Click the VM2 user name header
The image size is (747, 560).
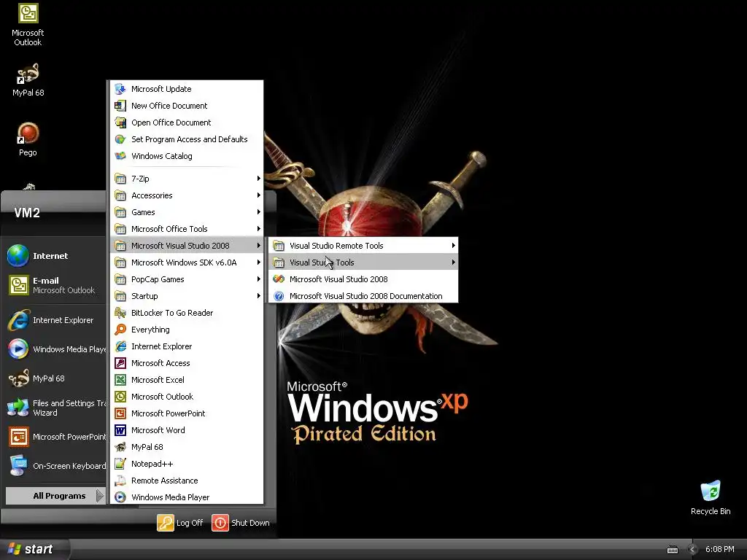[27, 212]
